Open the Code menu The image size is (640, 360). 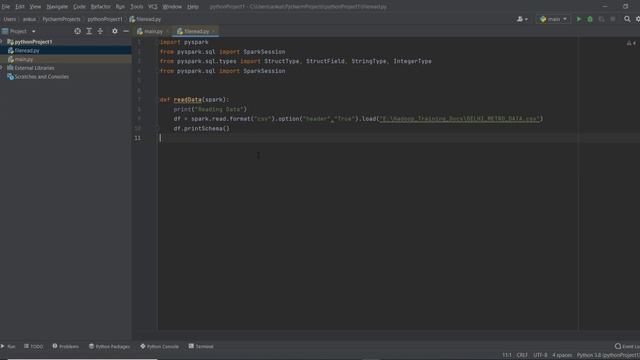pyautogui.click(x=79, y=7)
